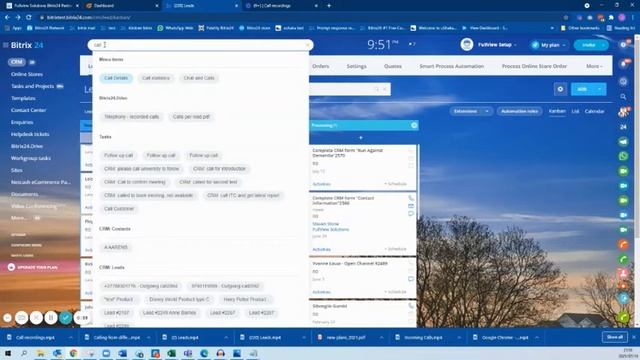Open the Add button's dropdown arrow
The image size is (640, 360).
coord(600,89)
